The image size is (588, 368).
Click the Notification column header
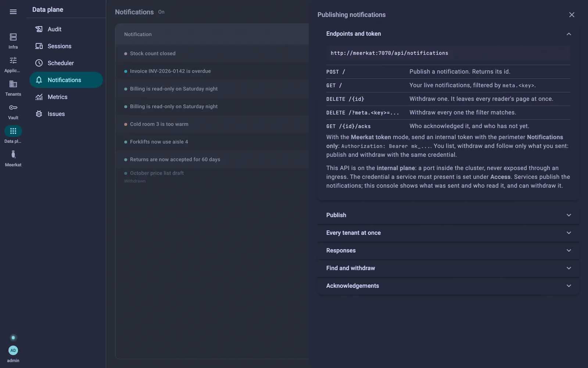138,34
